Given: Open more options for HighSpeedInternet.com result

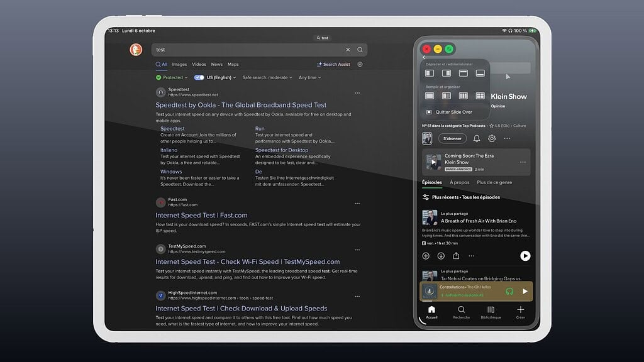Looking at the screenshot, I should tap(357, 296).
